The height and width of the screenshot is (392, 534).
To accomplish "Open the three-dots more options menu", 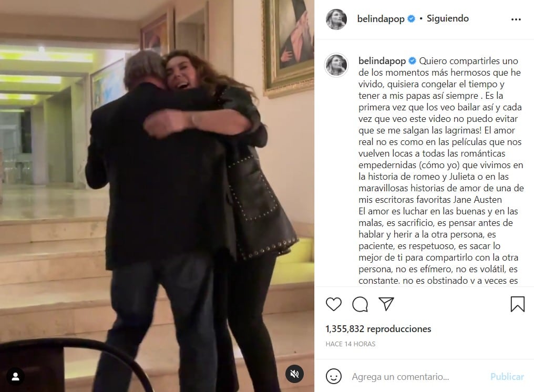I will [x=516, y=19].
